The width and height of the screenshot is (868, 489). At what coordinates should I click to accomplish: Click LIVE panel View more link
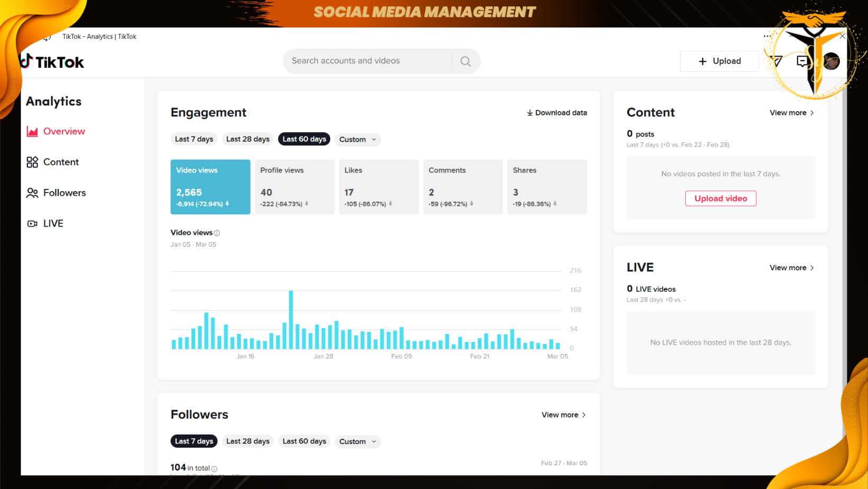click(792, 268)
